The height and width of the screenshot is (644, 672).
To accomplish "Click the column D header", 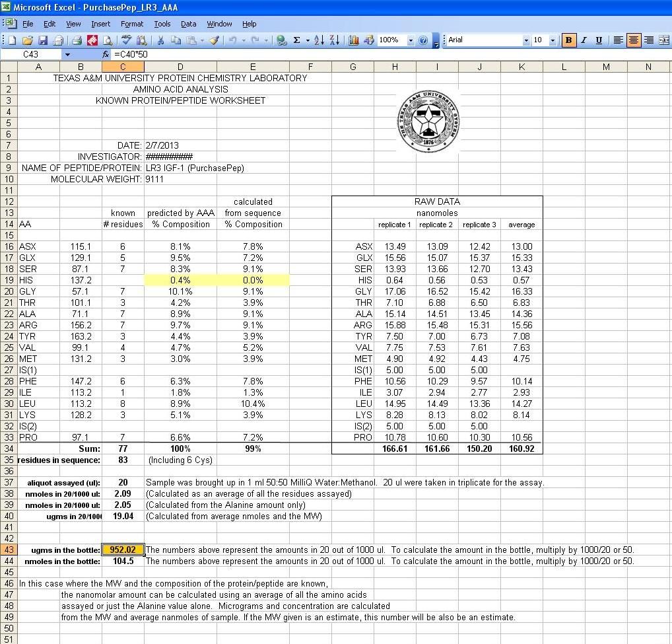I will pyautogui.click(x=180, y=67).
